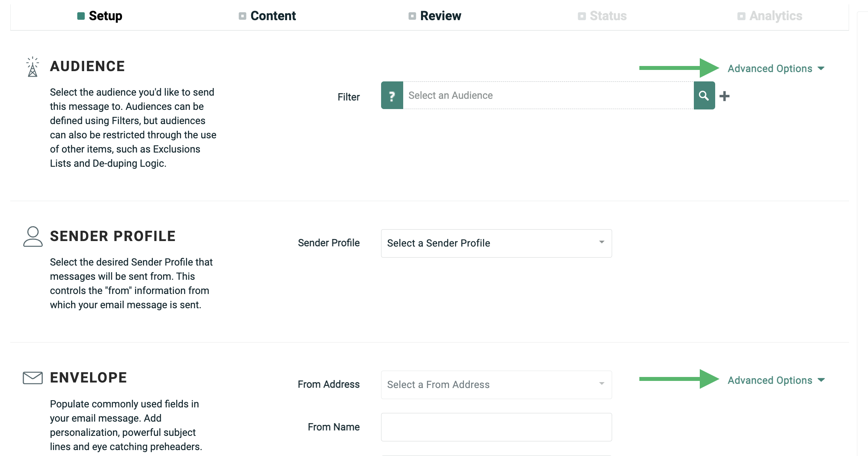Expand Audience Advanced Options
This screenshot has height=456, width=868.
click(x=776, y=69)
